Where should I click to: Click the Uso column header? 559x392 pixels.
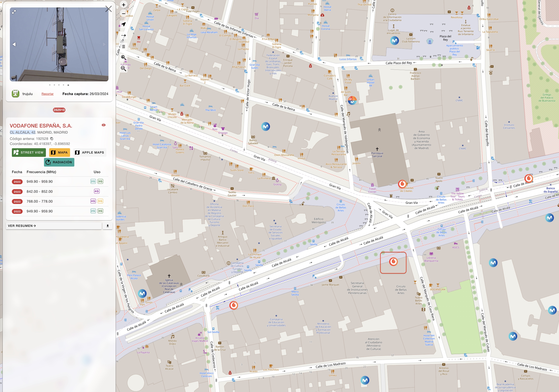[97, 172]
